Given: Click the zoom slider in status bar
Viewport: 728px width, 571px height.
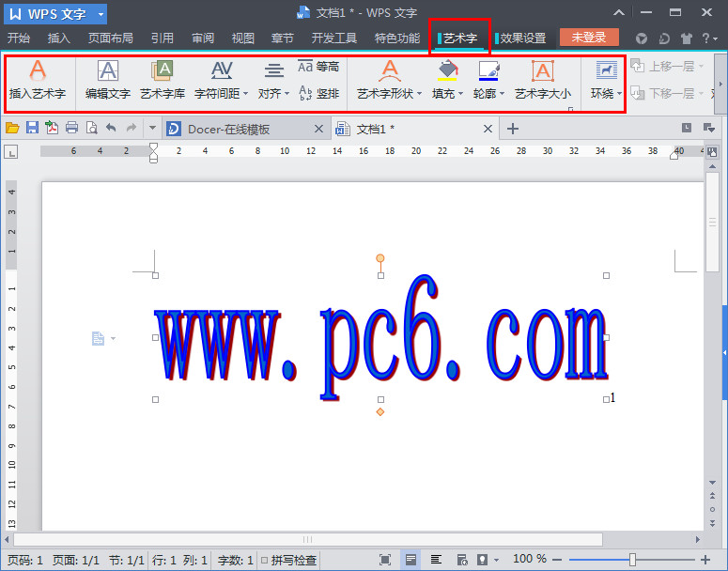Looking at the screenshot, I should point(632,560).
